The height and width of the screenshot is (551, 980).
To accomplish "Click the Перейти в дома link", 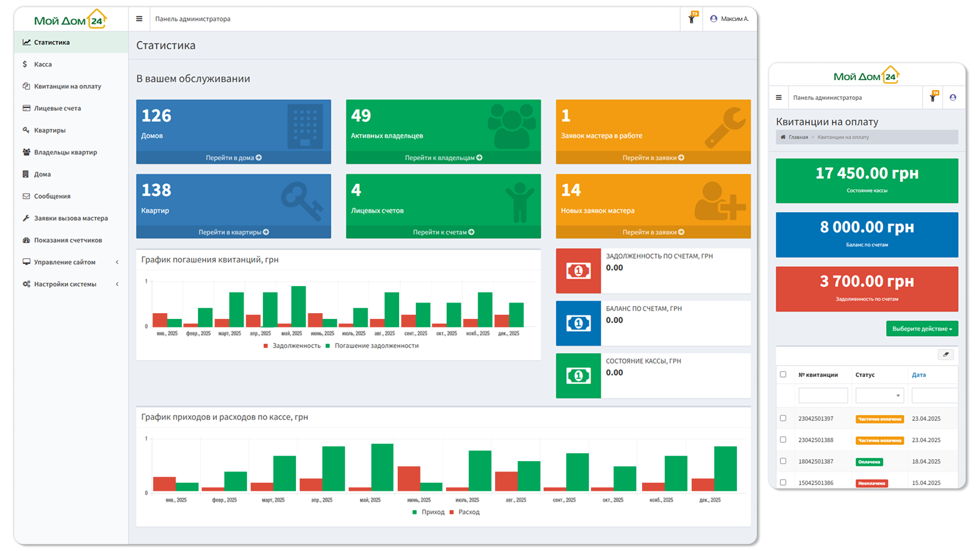I will tap(233, 158).
